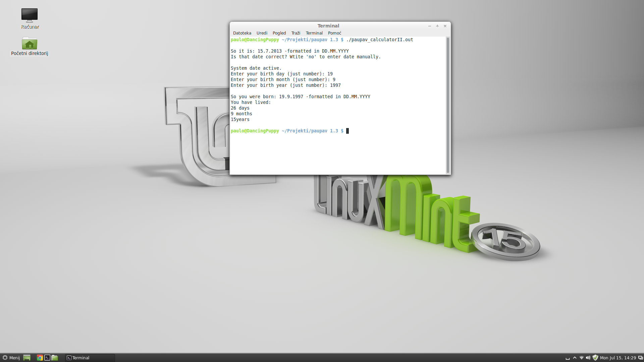Click the '15years' output line
The image size is (644, 362).
240,119
